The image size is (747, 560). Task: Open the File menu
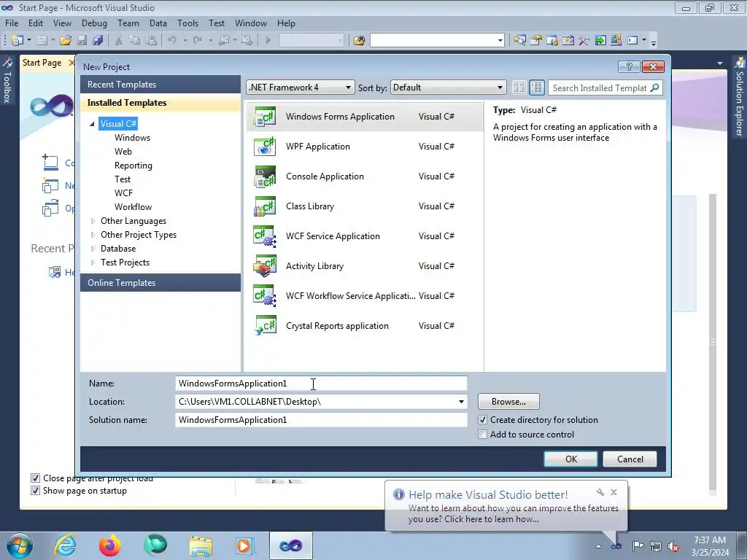[12, 23]
